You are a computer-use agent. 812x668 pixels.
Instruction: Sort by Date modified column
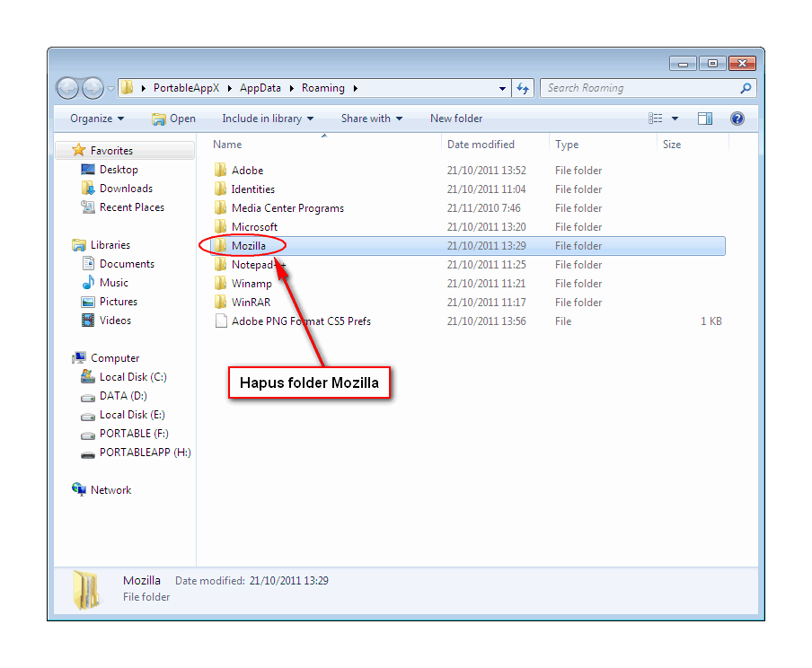tap(481, 145)
